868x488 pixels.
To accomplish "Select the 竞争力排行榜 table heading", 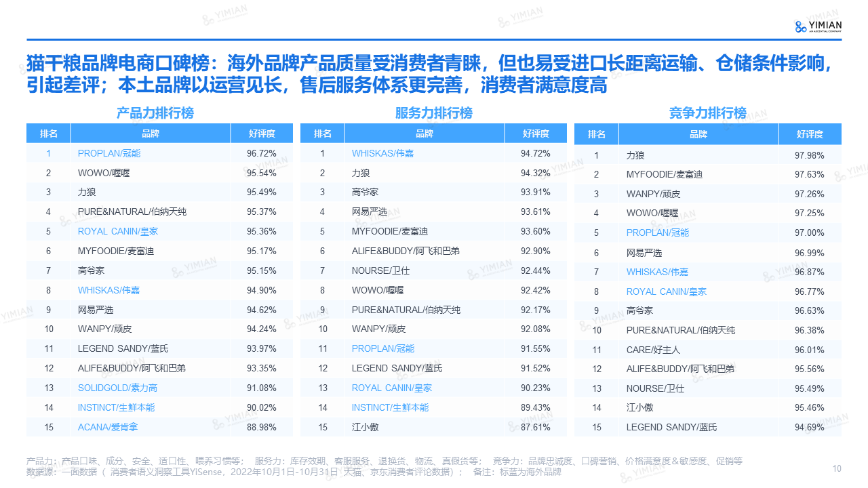I will 708,113.
